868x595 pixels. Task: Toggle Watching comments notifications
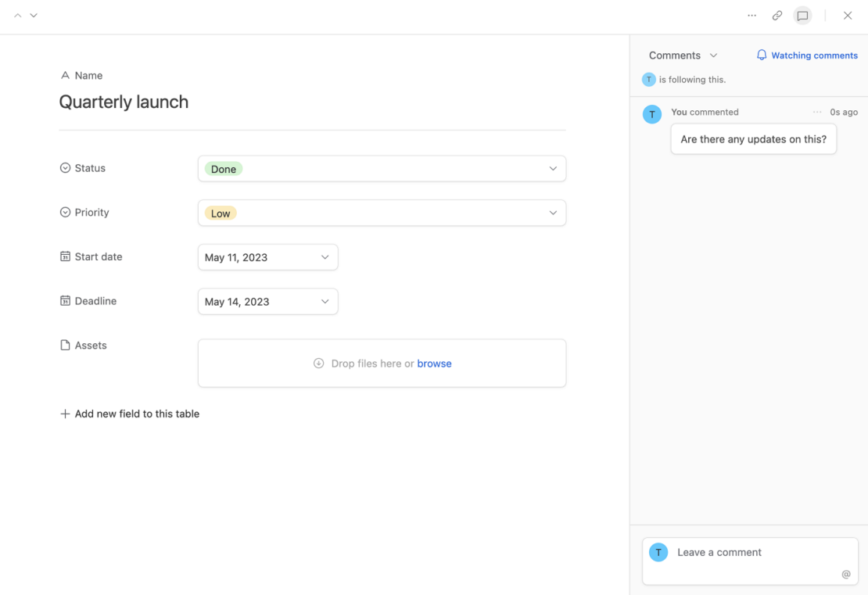pos(806,55)
